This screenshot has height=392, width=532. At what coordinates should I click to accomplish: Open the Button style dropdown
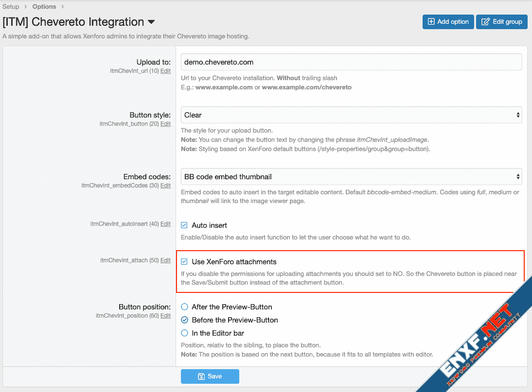[x=351, y=115]
